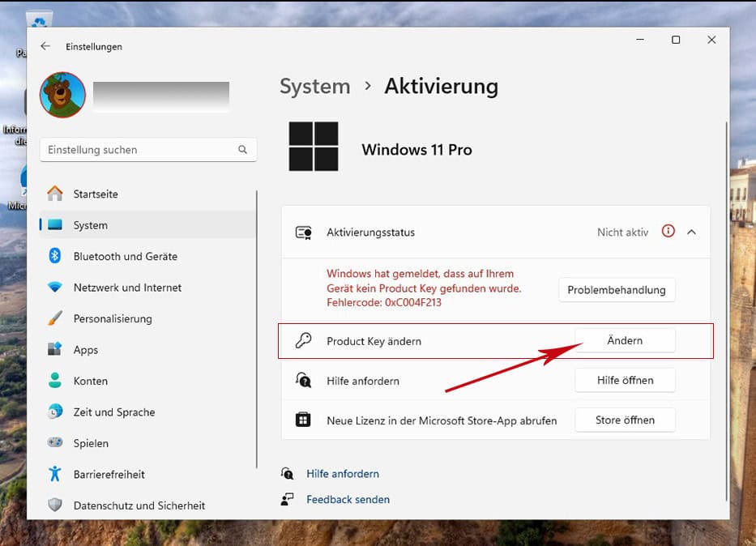Click the Barrierefreiheit accessibility icon
The height and width of the screenshot is (546, 756).
55,474
